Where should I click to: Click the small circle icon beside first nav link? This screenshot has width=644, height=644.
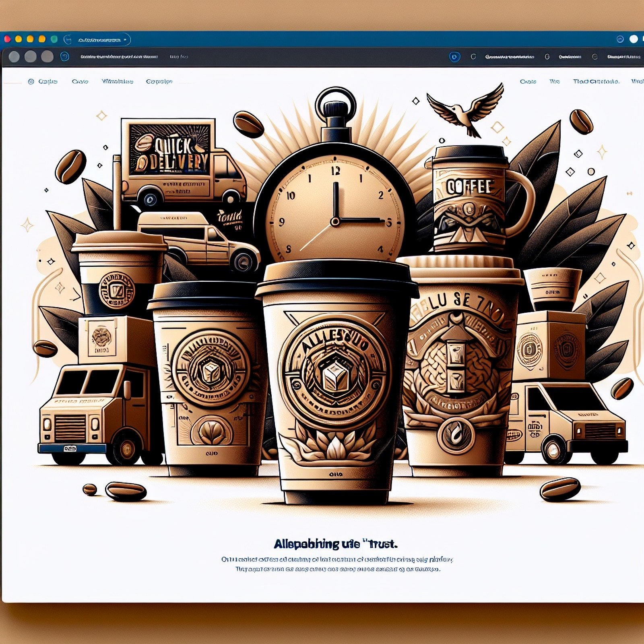coord(31,82)
